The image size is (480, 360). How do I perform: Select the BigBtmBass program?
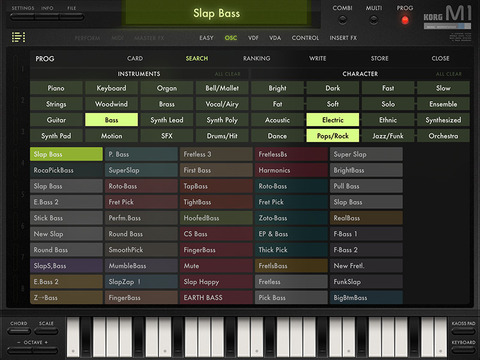click(366, 297)
